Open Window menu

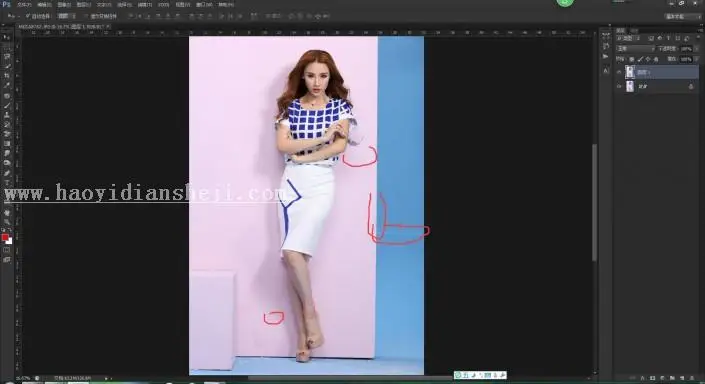204,4
